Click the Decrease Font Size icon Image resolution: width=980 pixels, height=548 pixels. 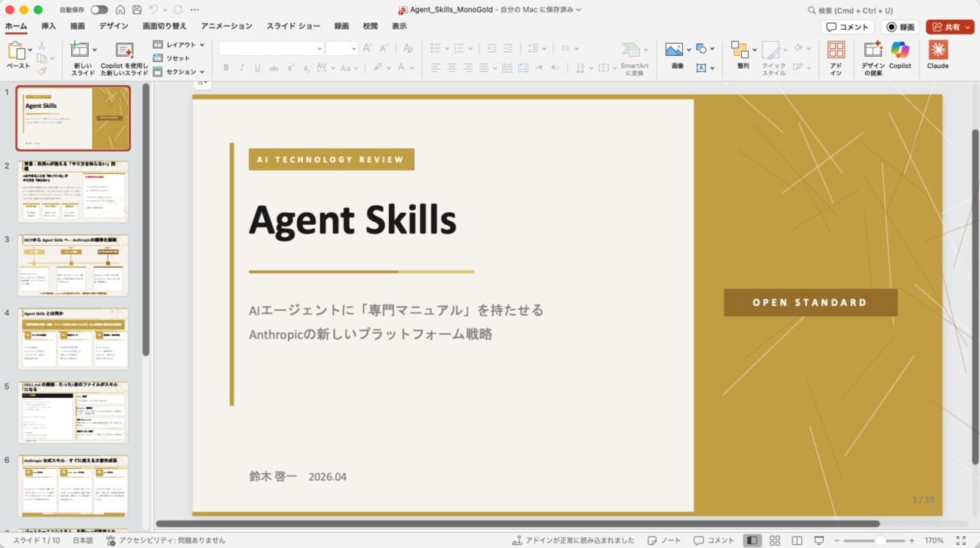coord(385,48)
